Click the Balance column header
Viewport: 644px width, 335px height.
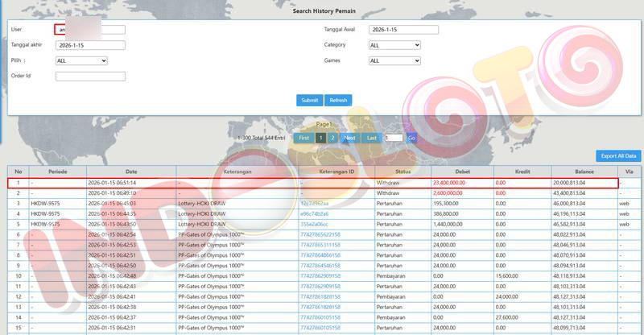(x=585, y=172)
